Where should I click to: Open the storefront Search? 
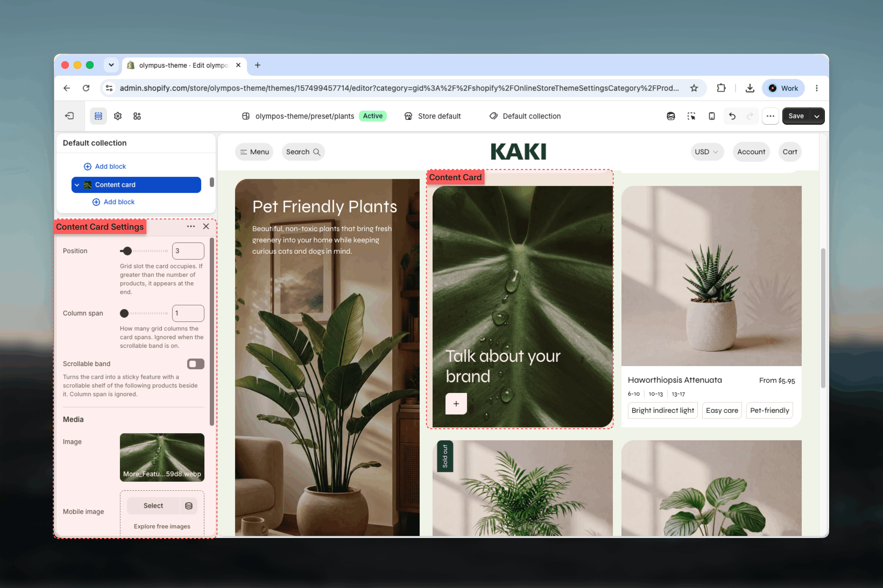(303, 152)
